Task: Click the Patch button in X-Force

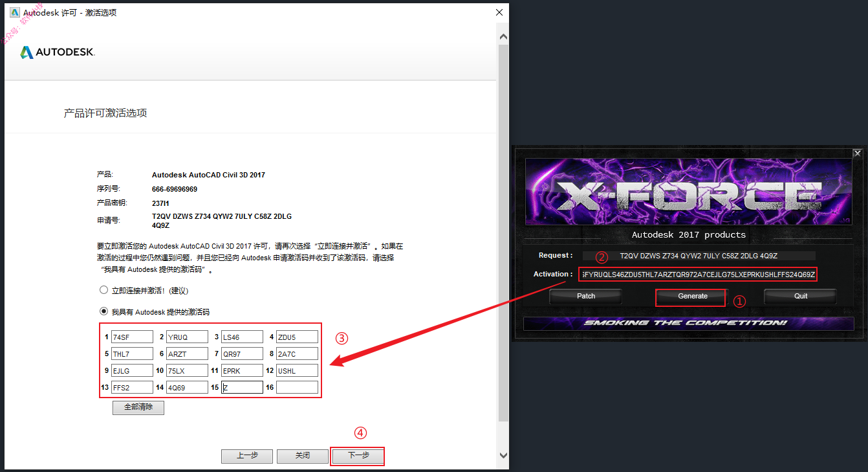Action: (x=586, y=296)
